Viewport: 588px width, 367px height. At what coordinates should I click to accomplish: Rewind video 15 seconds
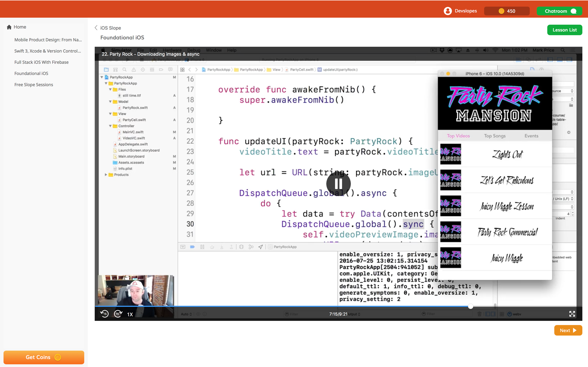[x=105, y=314]
